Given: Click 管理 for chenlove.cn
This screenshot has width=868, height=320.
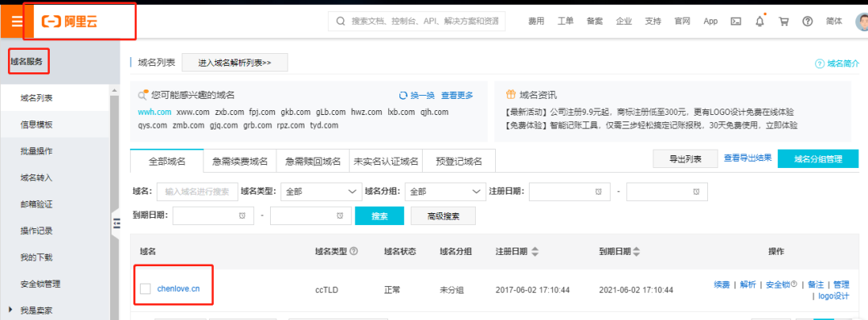Looking at the screenshot, I should (841, 285).
